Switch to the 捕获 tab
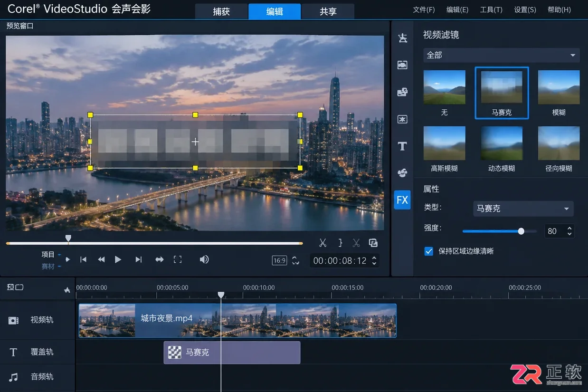 [221, 11]
